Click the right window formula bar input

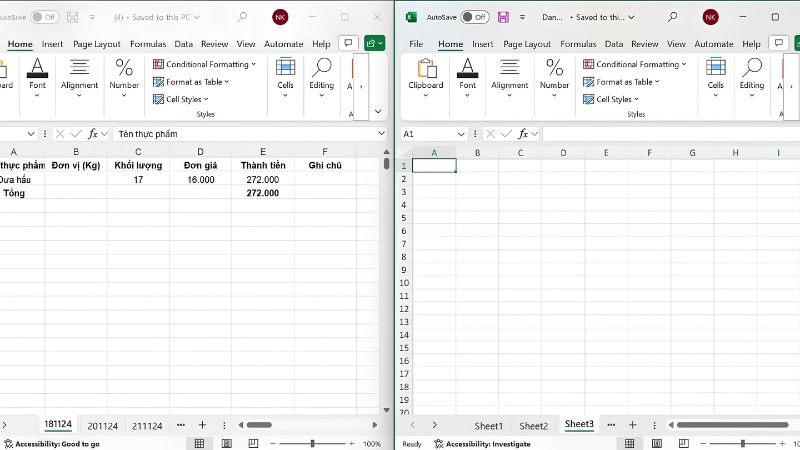[x=670, y=134]
